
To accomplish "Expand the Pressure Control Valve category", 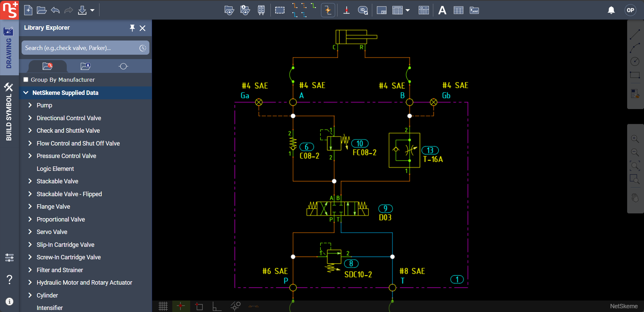I will click(30, 156).
